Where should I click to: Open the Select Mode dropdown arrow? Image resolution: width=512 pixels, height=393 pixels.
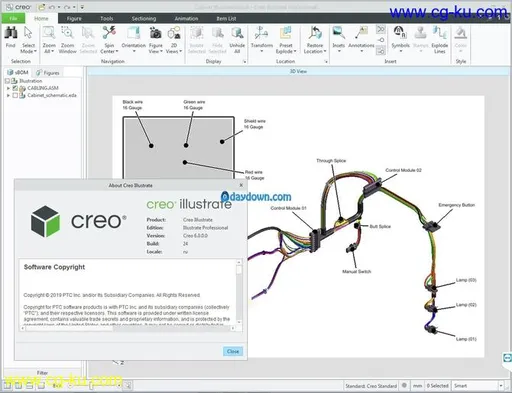tap(35, 51)
